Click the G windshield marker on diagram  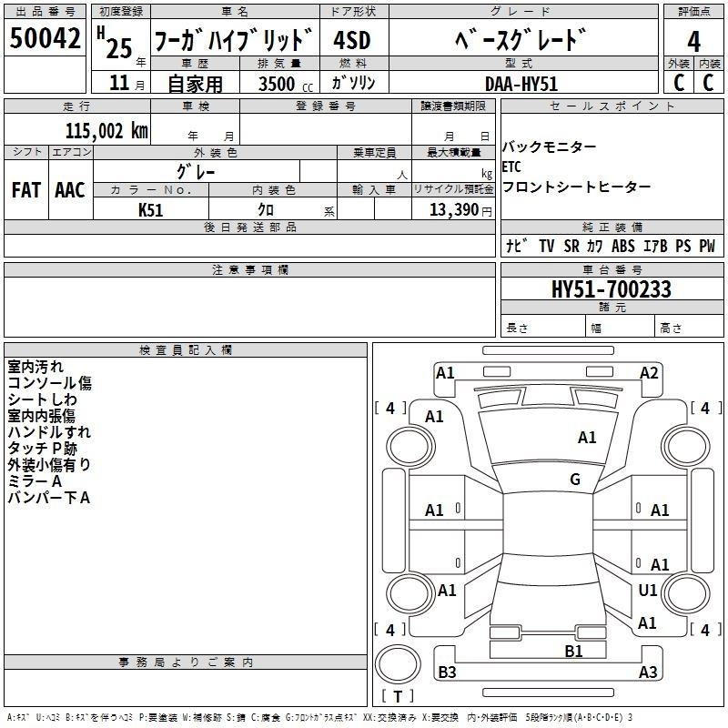[x=575, y=480]
